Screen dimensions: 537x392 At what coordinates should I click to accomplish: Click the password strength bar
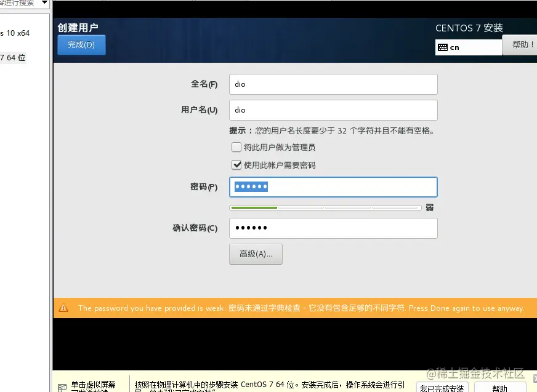click(325, 207)
